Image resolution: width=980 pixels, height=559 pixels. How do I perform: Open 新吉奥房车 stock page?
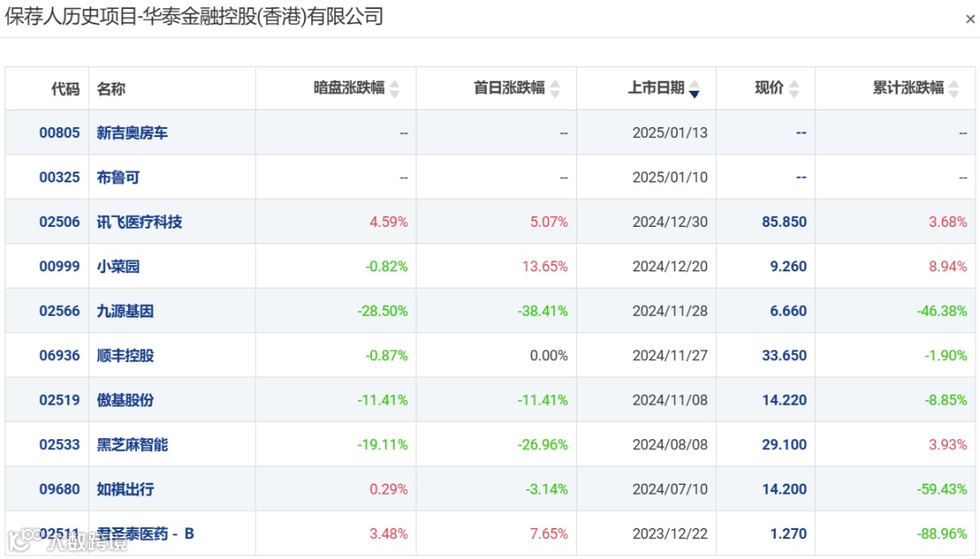[132, 132]
